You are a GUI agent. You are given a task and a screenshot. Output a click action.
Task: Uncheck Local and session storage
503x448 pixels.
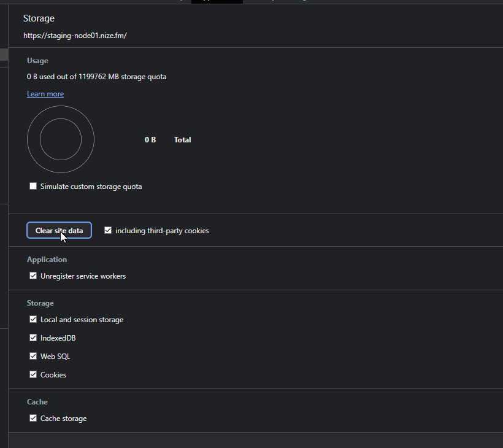click(x=33, y=320)
